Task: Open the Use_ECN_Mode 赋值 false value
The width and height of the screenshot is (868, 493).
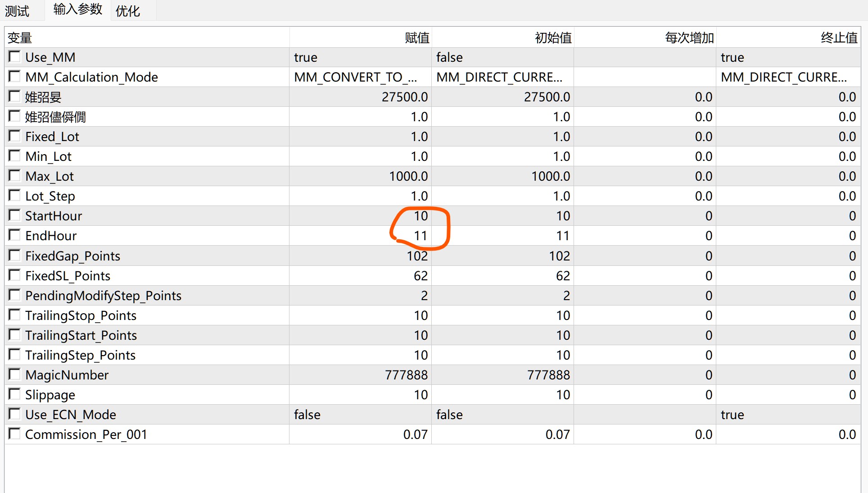Action: point(307,415)
